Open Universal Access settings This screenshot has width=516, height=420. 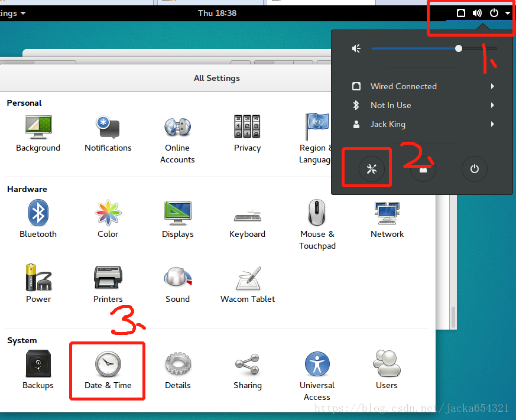pos(317,376)
